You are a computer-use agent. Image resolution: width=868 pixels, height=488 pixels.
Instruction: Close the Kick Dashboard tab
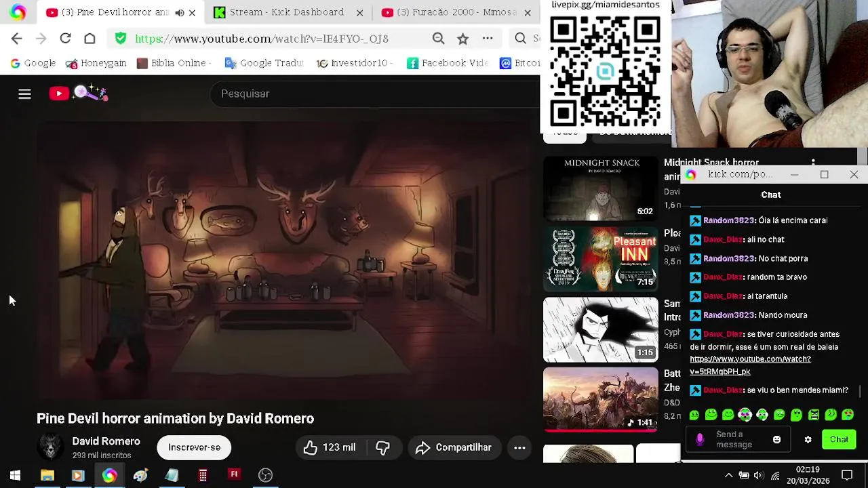pyautogui.click(x=359, y=12)
